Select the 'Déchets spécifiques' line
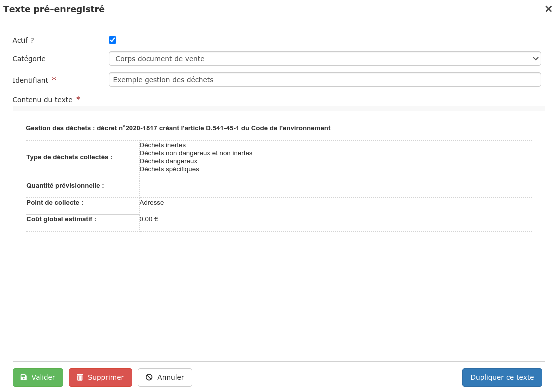This screenshot has width=557, height=392. click(x=169, y=169)
